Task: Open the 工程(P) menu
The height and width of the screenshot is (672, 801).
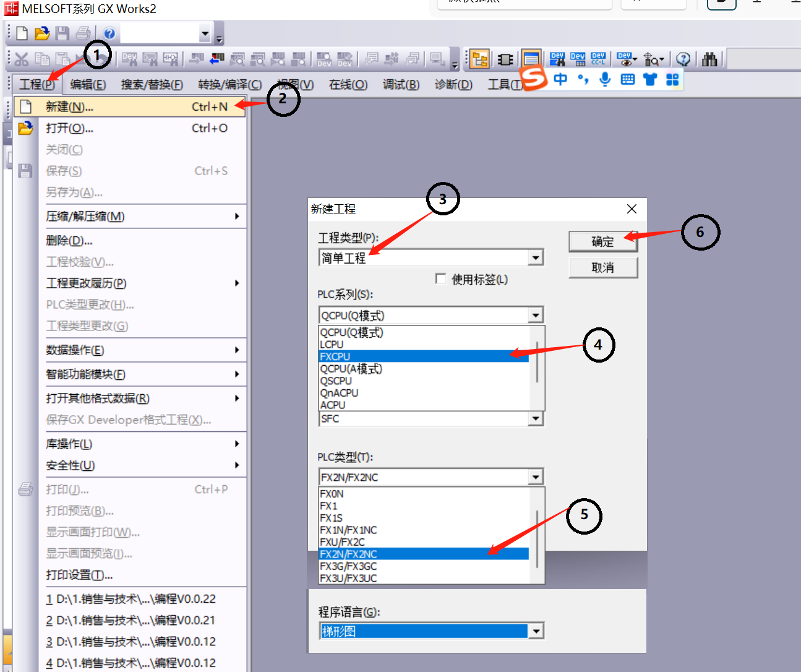Action: [36, 84]
